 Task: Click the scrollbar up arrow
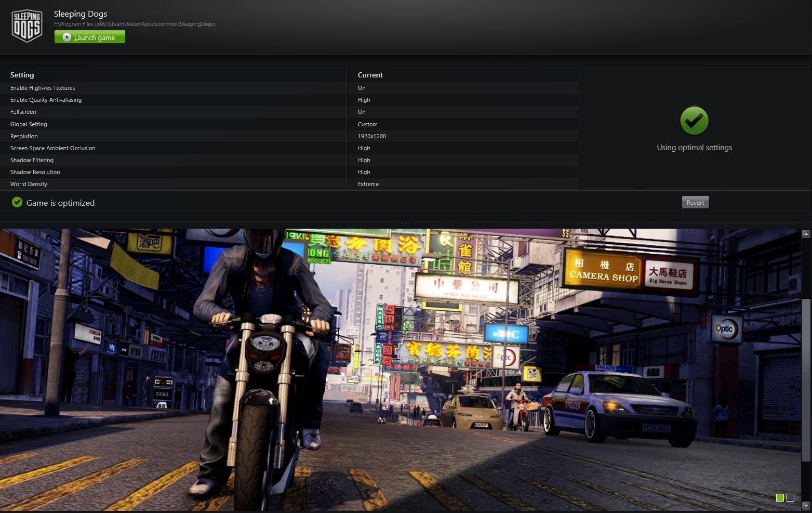[x=806, y=234]
